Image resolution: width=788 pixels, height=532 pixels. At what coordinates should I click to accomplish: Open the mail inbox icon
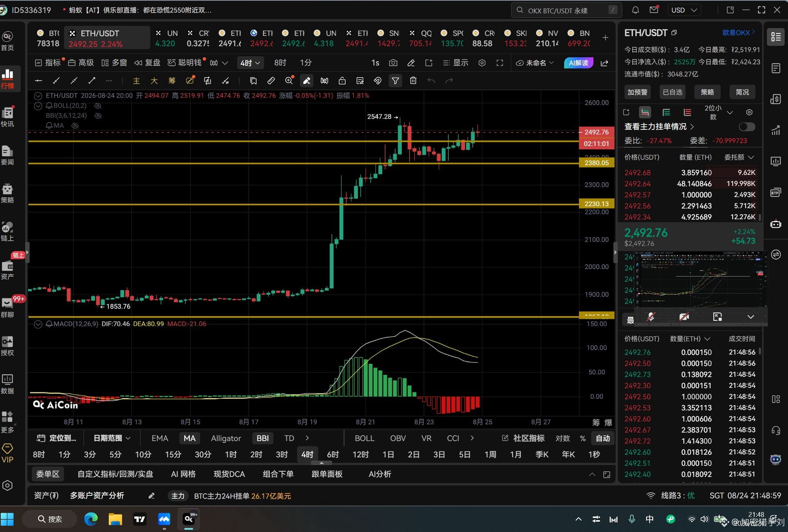654,10
